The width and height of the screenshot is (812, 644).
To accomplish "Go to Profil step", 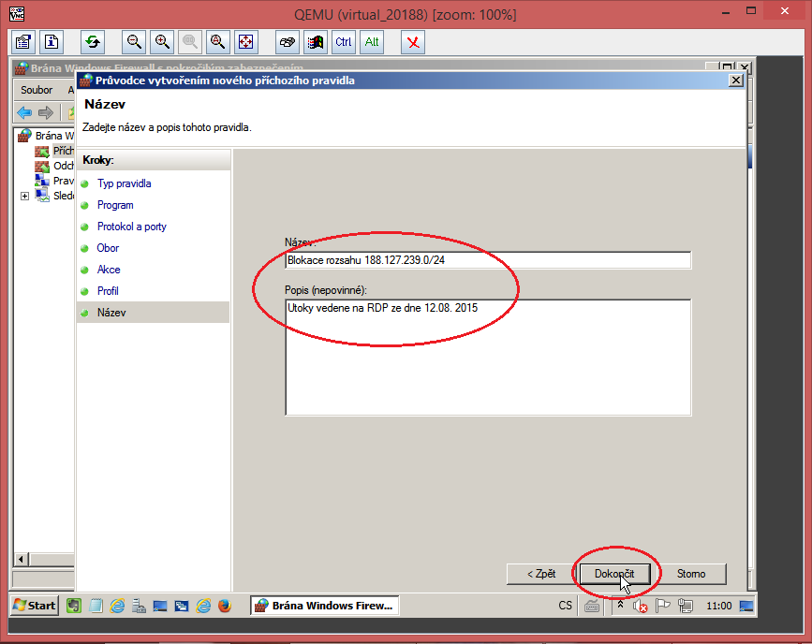I will [108, 291].
